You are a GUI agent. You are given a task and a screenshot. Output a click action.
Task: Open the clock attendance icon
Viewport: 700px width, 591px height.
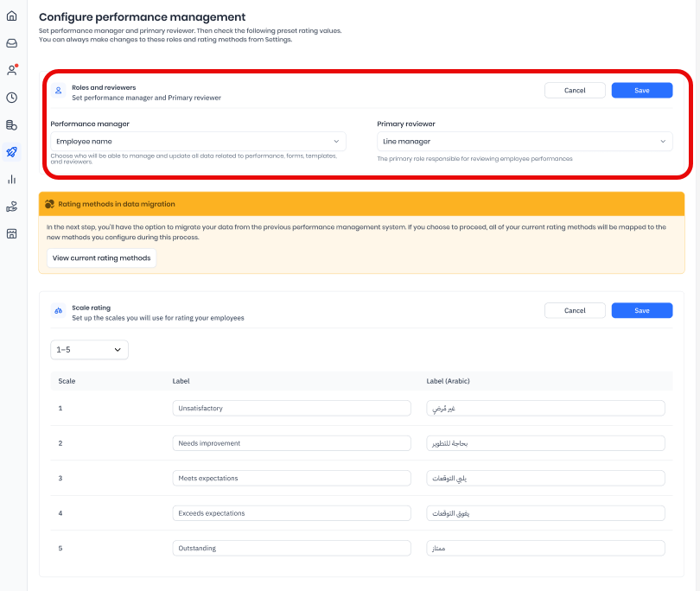12,98
